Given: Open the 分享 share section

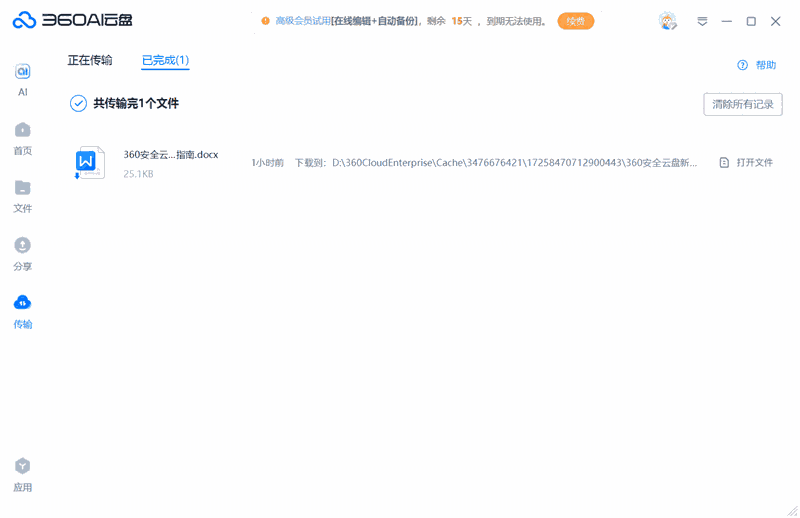Looking at the screenshot, I should [22, 254].
